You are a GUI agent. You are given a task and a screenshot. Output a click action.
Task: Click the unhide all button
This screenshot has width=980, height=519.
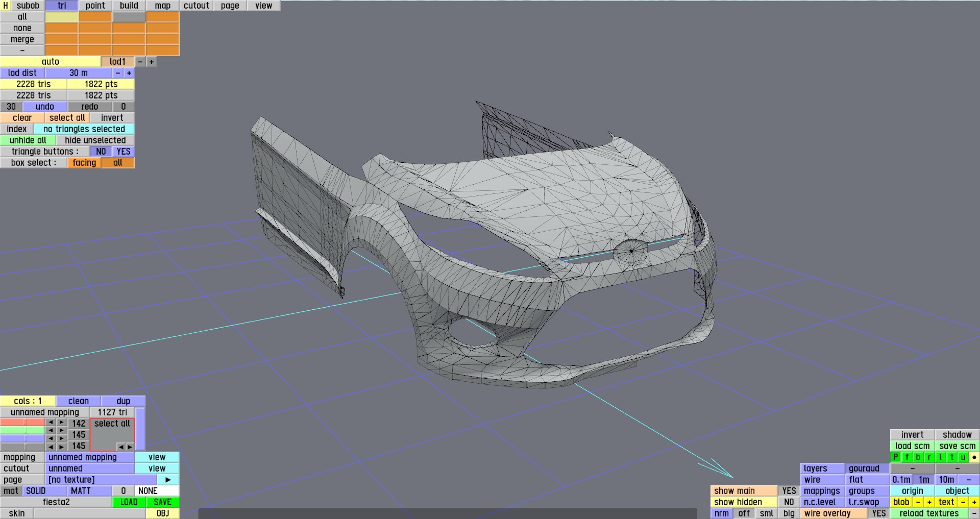coord(28,140)
